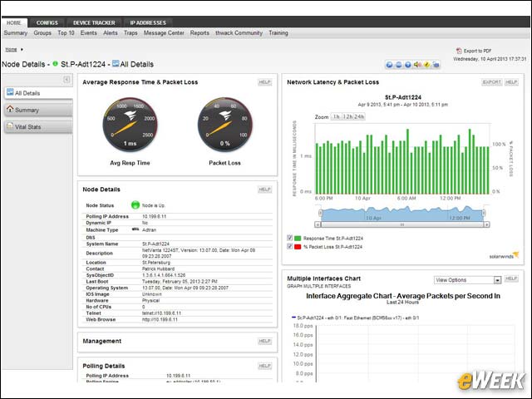Click HELP on Management panel
Image resolution: width=532 pixels, height=399 pixels.
pyautogui.click(x=264, y=341)
